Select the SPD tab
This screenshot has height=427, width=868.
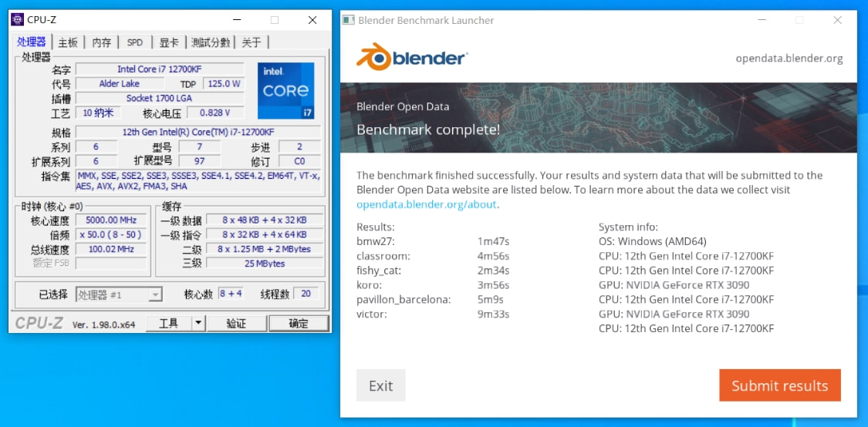[134, 42]
